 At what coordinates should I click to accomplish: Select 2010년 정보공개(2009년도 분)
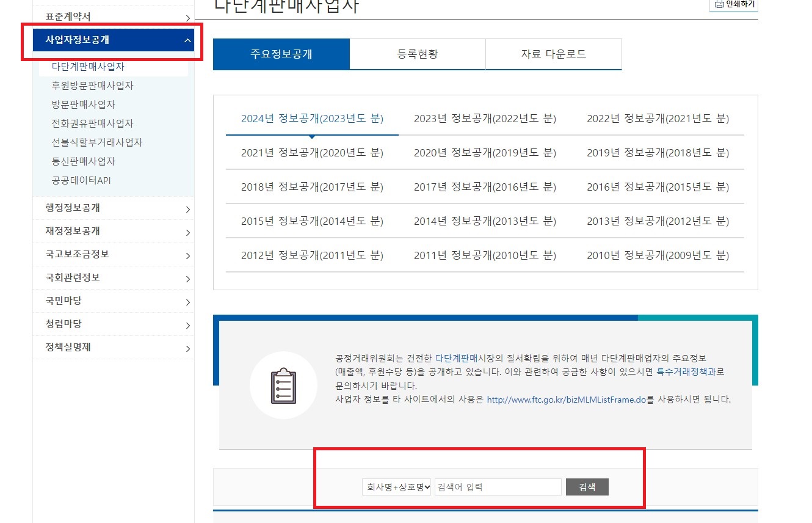[x=658, y=255]
